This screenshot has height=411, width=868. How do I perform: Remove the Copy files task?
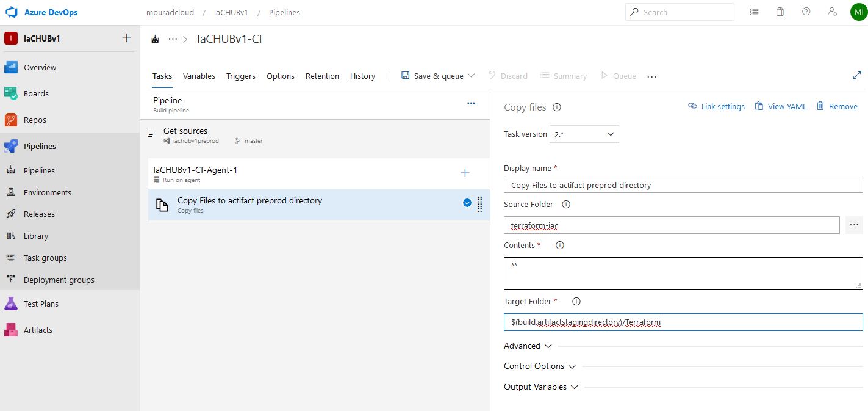837,106
